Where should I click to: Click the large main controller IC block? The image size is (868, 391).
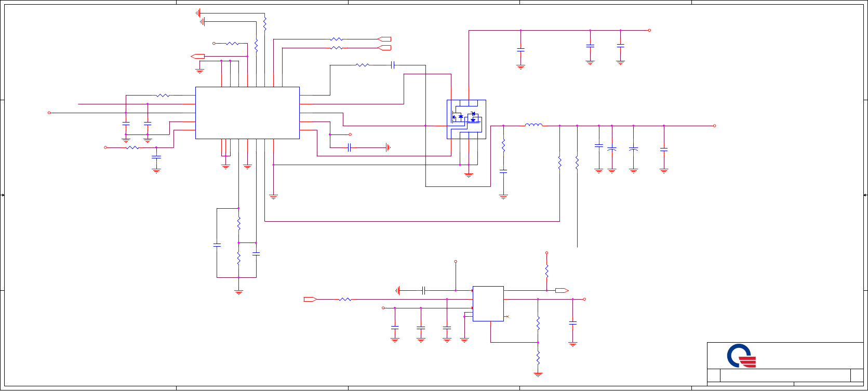tap(247, 113)
